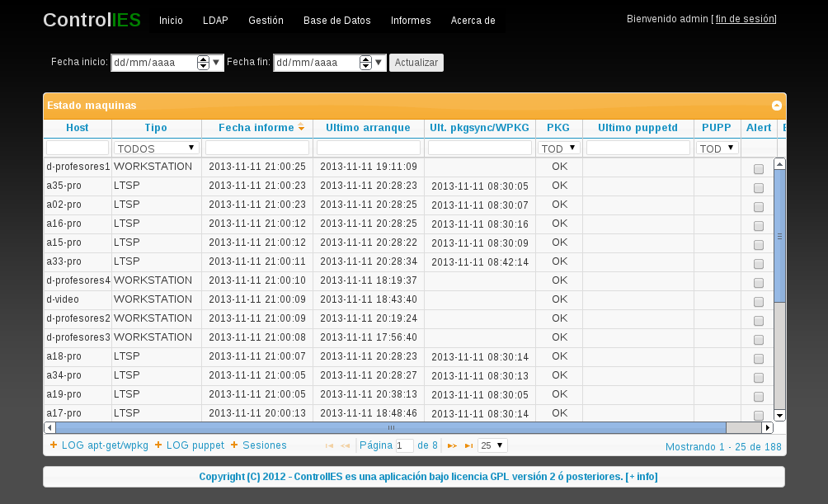This screenshot has width=828, height=504.
Task: Click the vertical scrollbar thumb
Action: pyautogui.click(x=779, y=236)
